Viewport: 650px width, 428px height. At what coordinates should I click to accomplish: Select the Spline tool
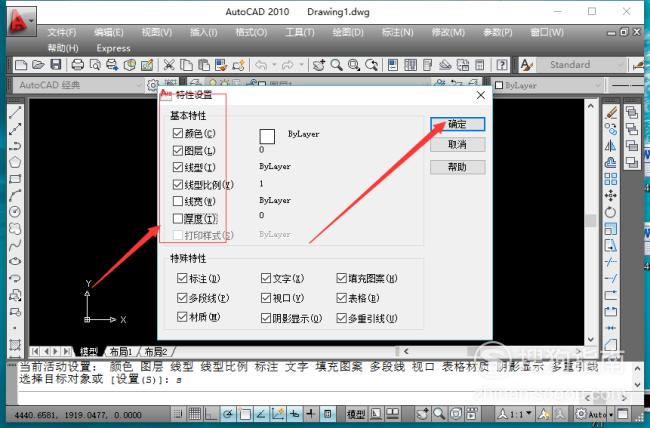(15, 245)
